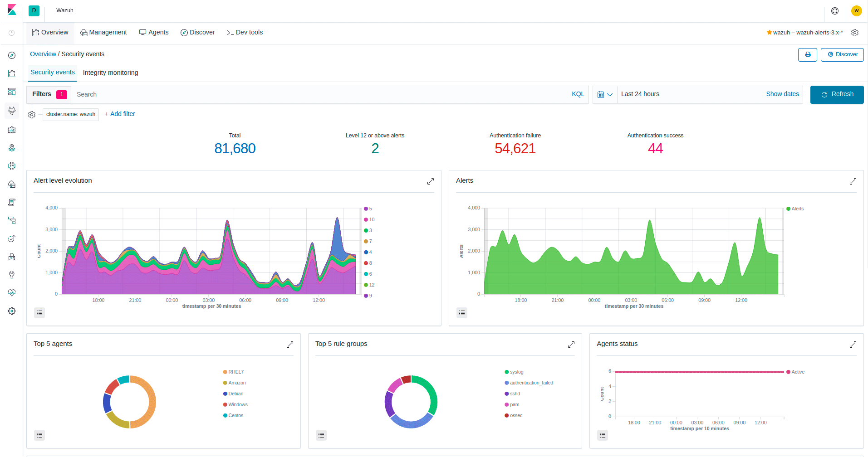
Task: Expand Alert level evolution raw data table
Action: tap(39, 313)
